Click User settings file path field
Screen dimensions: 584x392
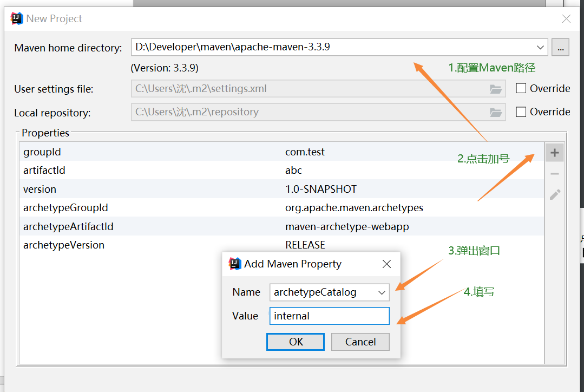[x=318, y=89]
